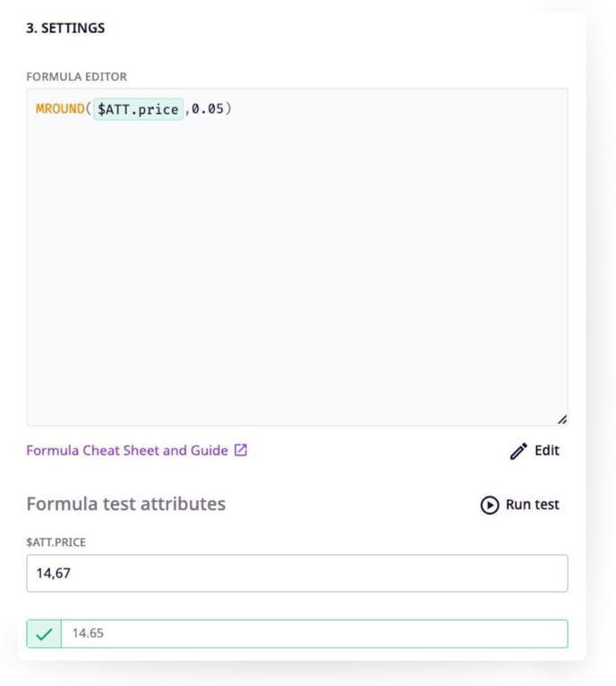Click the closing parenthesis in the formula
This screenshot has width=616, height=686.
point(229,109)
